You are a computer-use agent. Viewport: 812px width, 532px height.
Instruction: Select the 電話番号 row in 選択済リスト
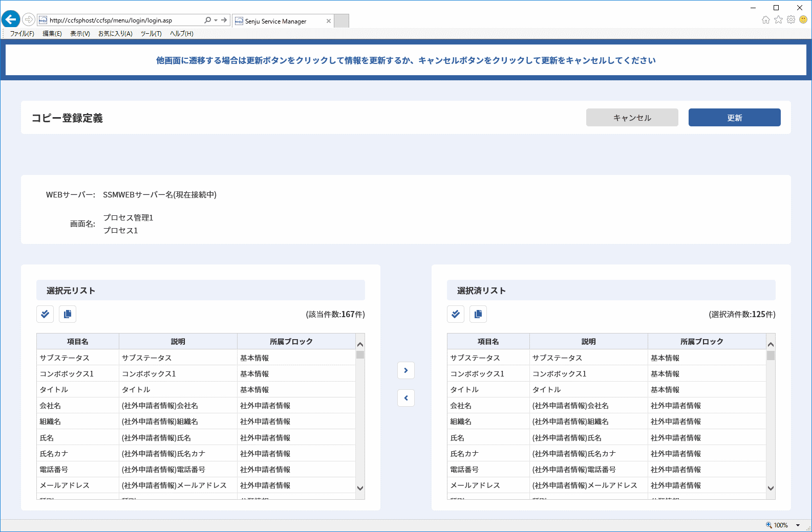click(x=607, y=469)
